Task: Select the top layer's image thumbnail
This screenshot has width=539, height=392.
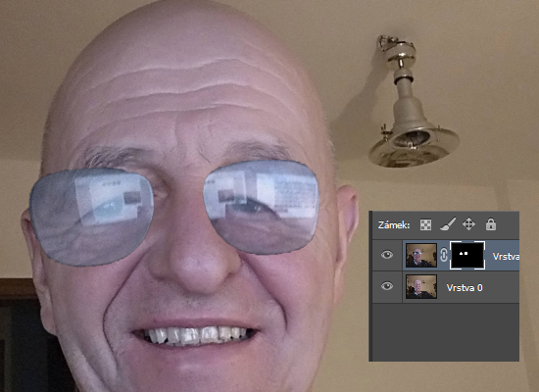Action: pos(421,255)
